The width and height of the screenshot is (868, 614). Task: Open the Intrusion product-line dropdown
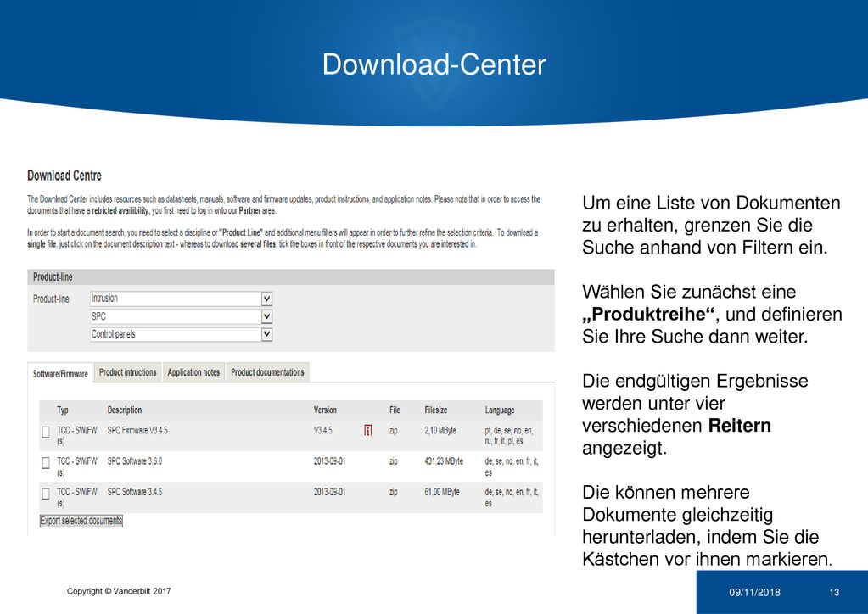[x=181, y=299]
